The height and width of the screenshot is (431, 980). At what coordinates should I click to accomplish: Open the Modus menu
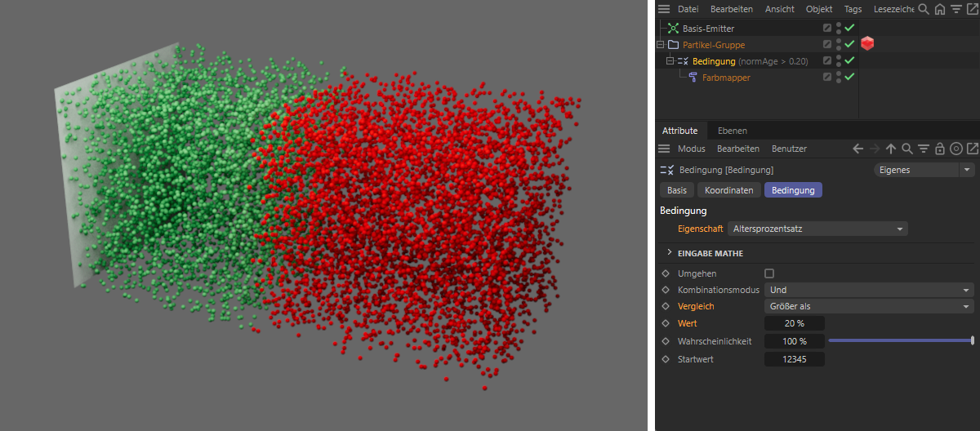[x=692, y=149]
